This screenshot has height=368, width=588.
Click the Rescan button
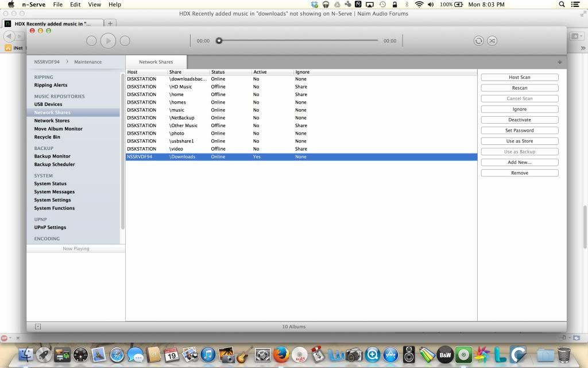point(519,88)
